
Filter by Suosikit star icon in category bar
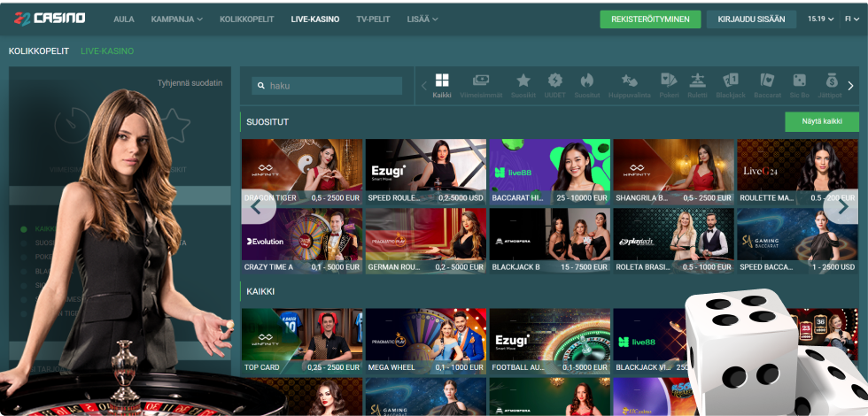(x=523, y=81)
